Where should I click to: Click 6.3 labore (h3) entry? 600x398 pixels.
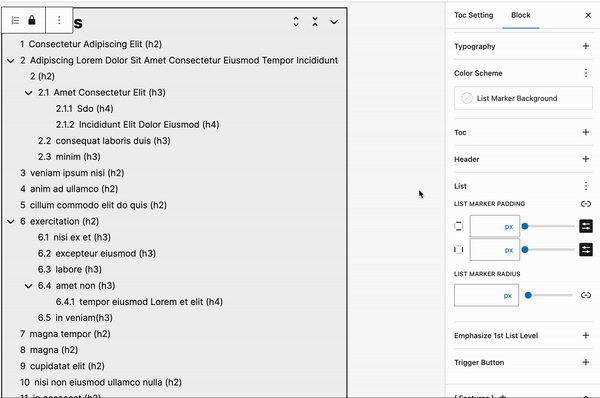(70, 269)
